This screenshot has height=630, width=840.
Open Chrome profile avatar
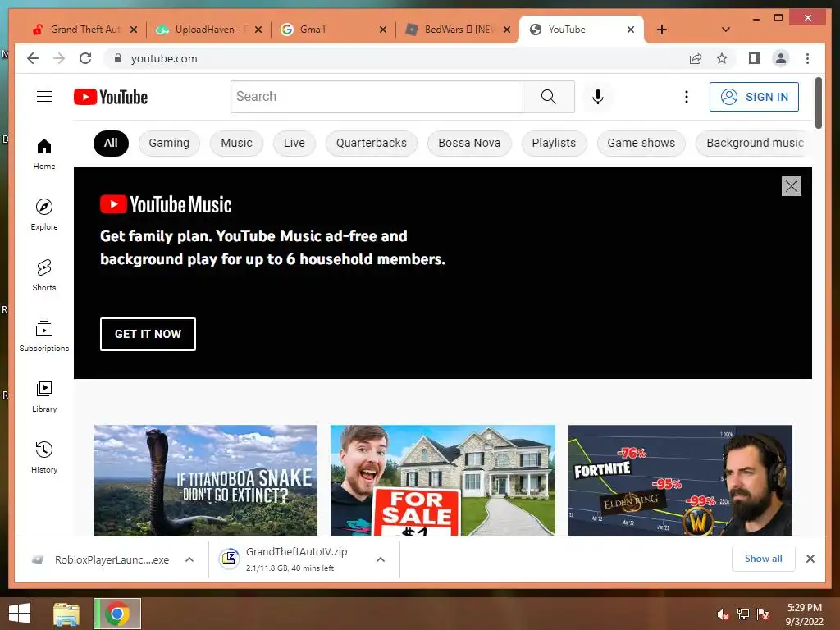[x=781, y=58]
